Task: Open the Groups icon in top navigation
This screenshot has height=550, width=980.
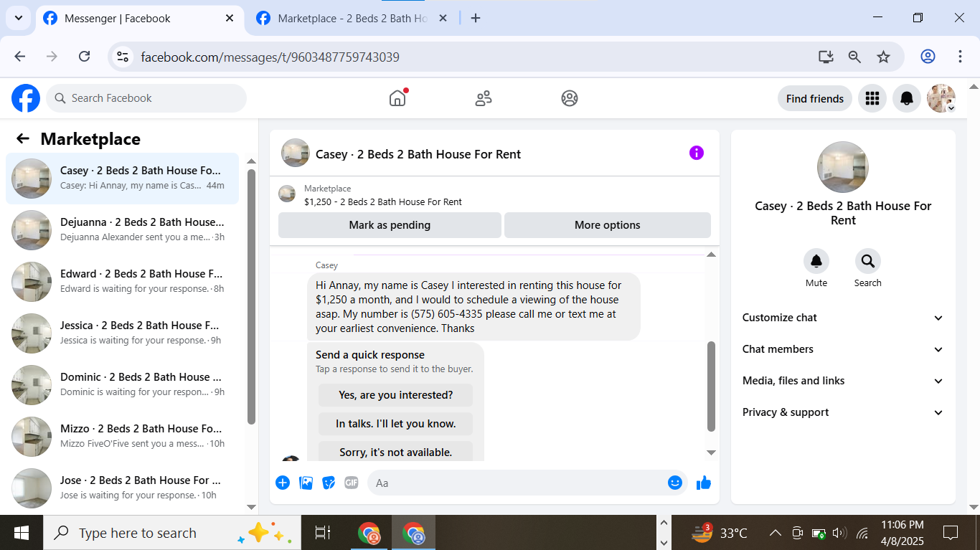Action: tap(570, 98)
